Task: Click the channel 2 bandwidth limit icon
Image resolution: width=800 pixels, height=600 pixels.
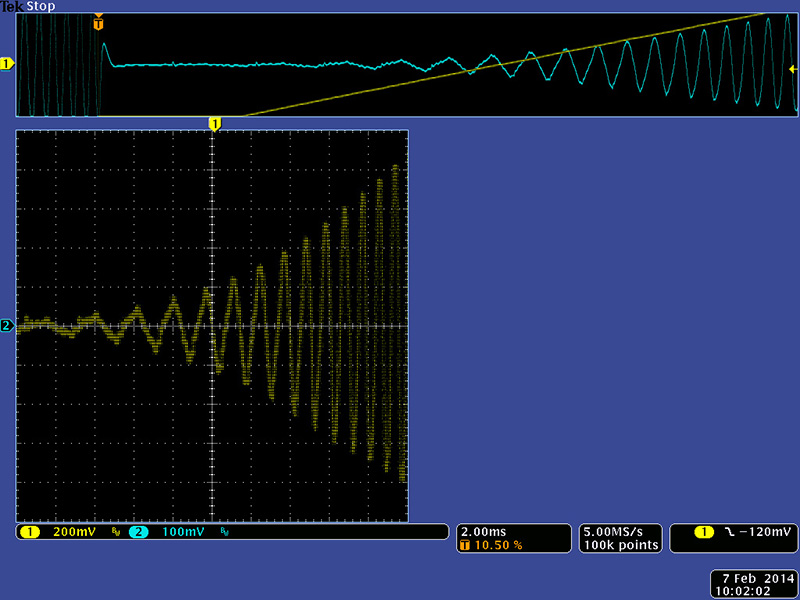Action: click(x=223, y=533)
